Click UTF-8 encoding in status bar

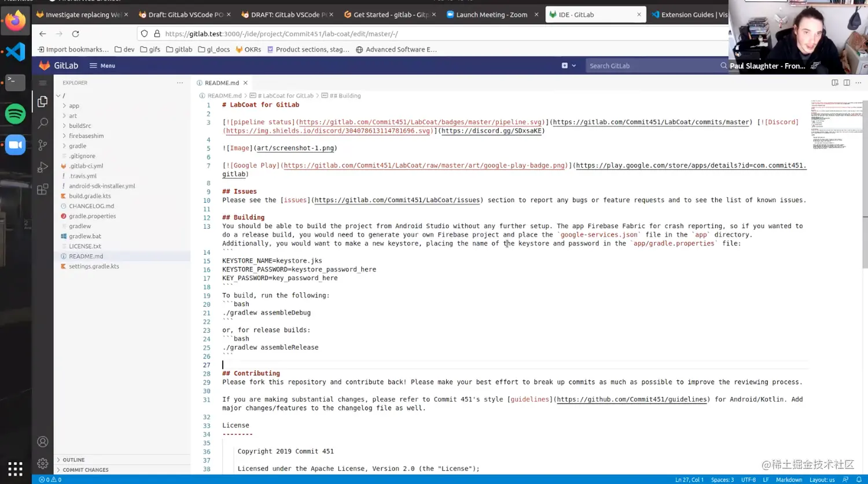coord(748,479)
